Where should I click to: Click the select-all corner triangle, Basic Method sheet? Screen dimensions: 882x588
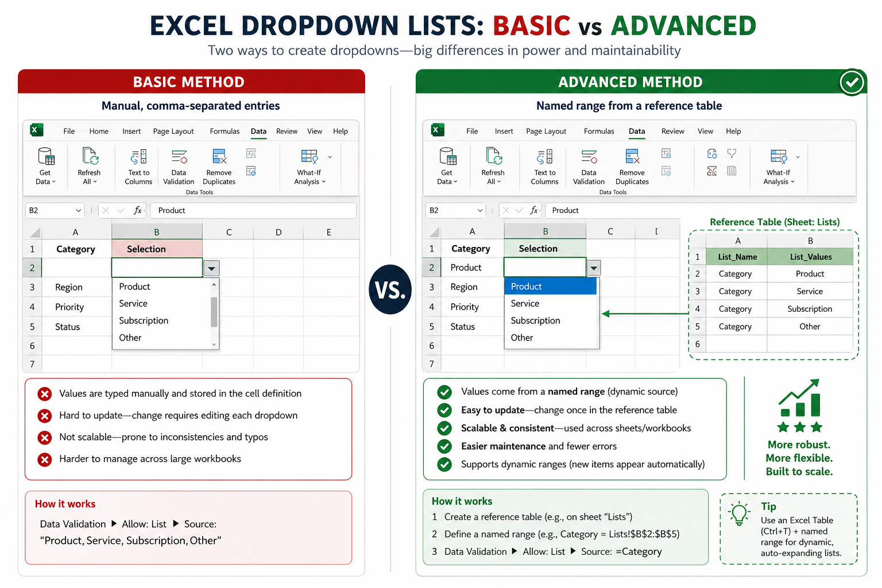click(36, 233)
